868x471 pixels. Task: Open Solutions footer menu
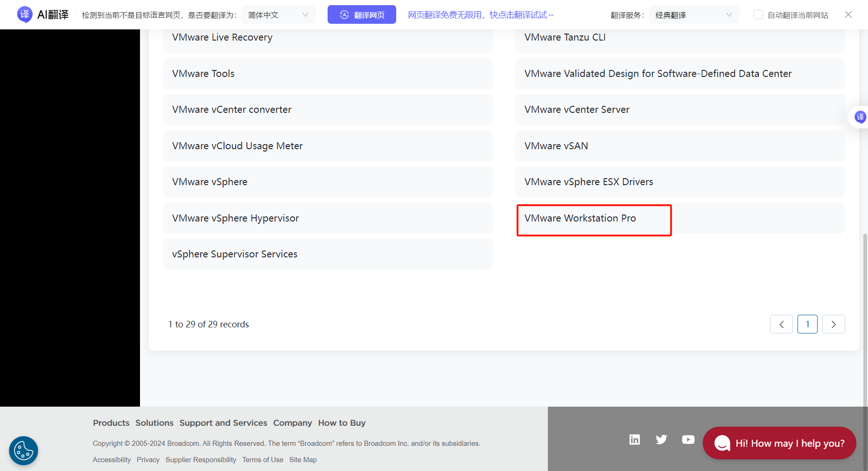click(154, 423)
